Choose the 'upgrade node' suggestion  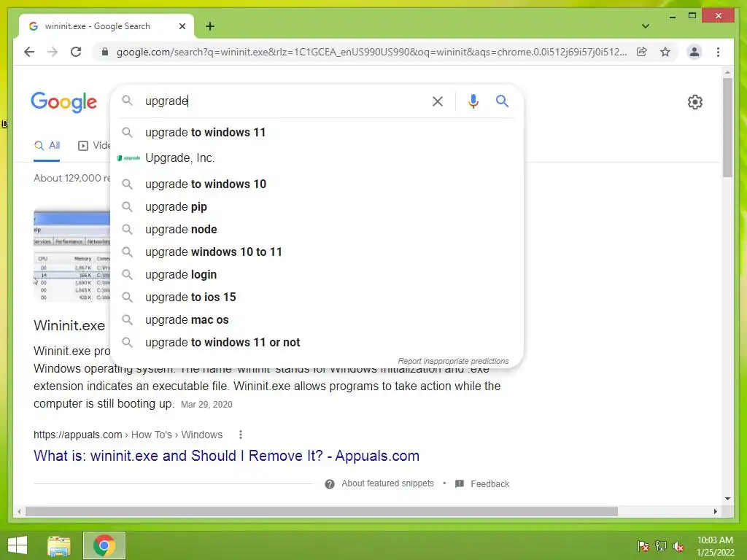point(317,229)
